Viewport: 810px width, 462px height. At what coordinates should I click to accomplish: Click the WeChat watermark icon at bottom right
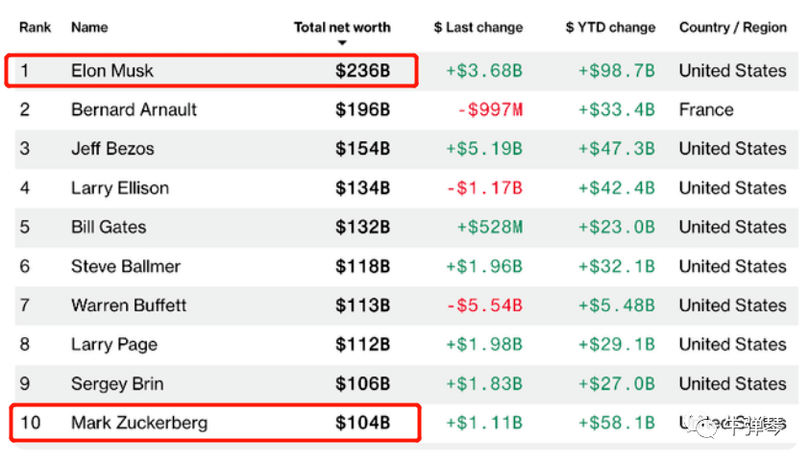(712, 425)
